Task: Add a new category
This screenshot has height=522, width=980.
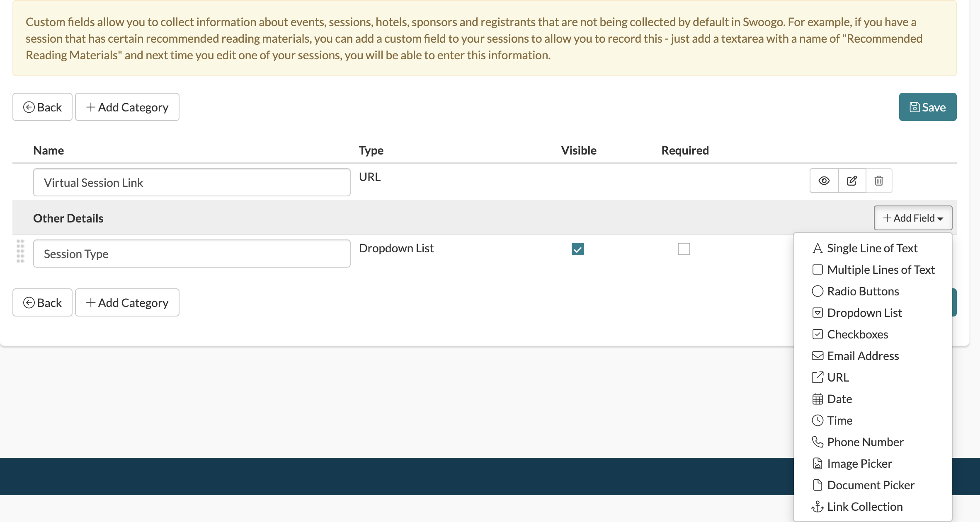Action: 127,107
